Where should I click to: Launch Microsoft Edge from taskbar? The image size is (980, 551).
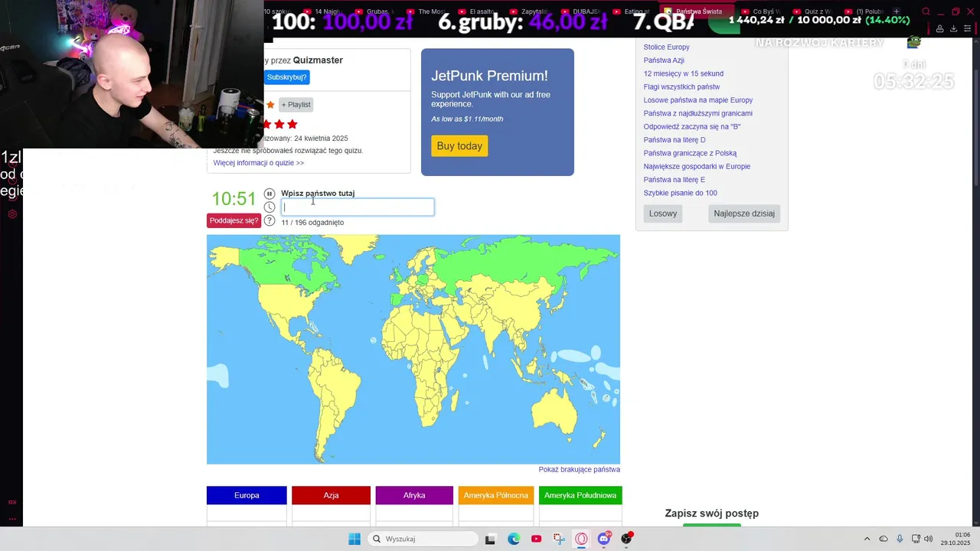point(514,539)
